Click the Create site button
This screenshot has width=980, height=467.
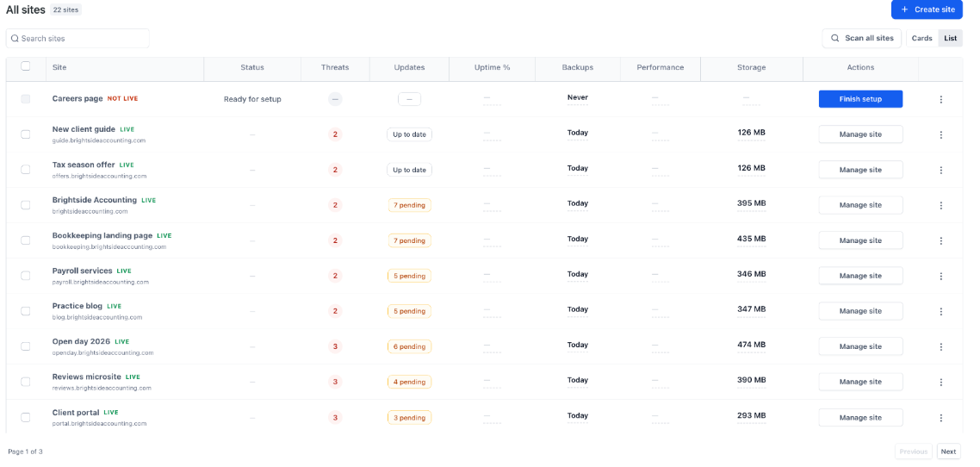[927, 9]
